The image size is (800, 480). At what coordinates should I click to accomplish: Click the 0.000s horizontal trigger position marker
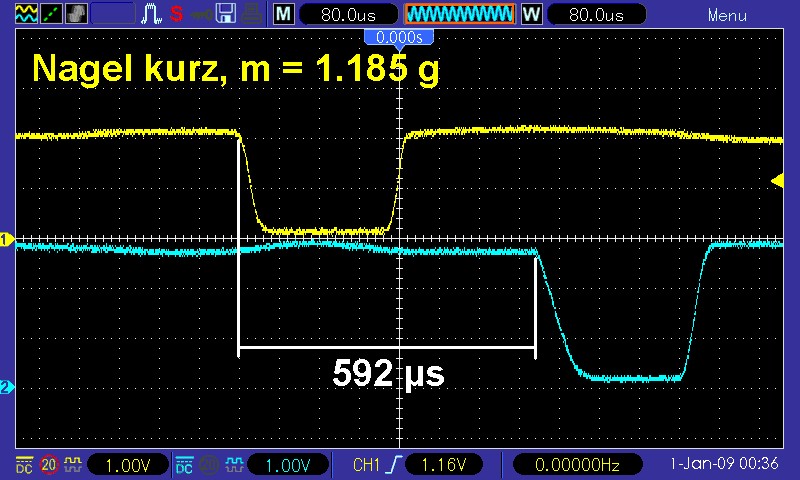(x=399, y=37)
